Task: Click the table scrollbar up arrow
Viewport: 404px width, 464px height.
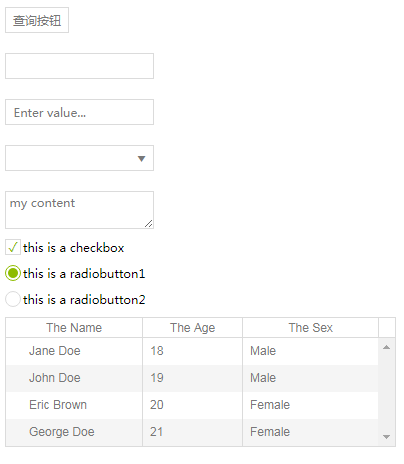Action: (x=387, y=347)
